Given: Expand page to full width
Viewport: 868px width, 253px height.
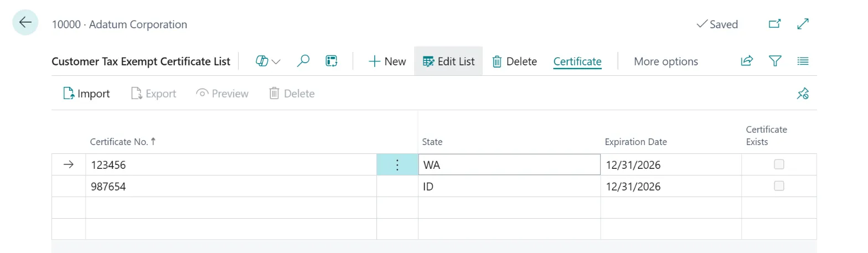Looking at the screenshot, I should [x=803, y=24].
